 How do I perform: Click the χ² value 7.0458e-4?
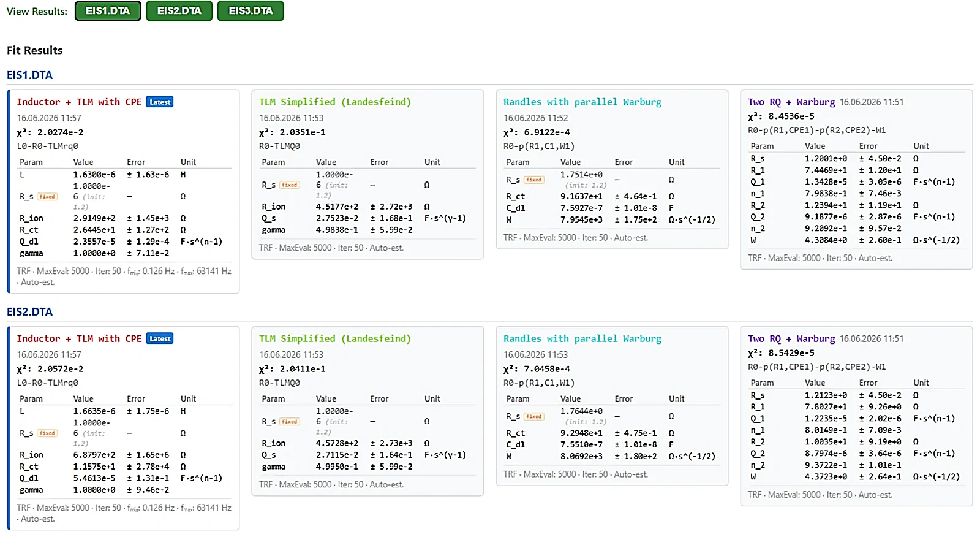coord(547,369)
